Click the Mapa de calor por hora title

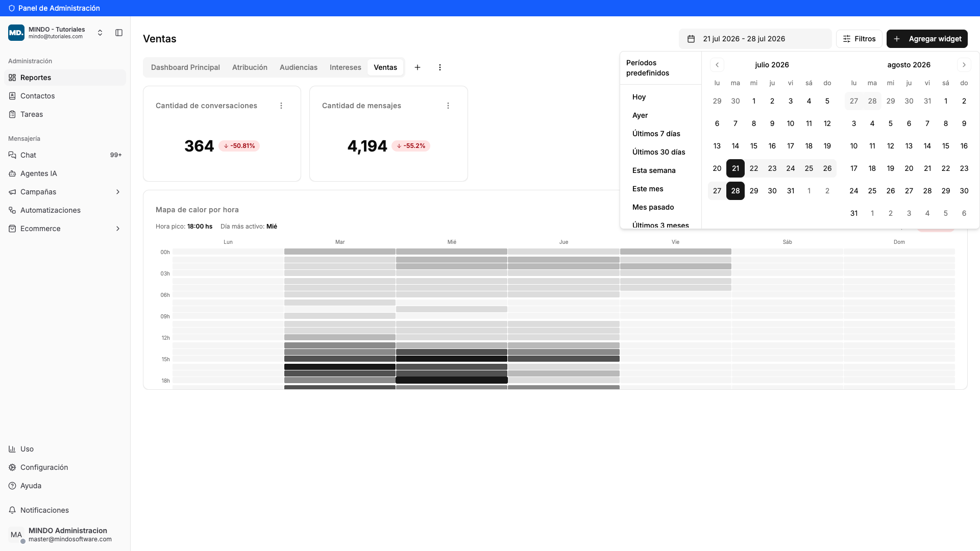coord(197,210)
